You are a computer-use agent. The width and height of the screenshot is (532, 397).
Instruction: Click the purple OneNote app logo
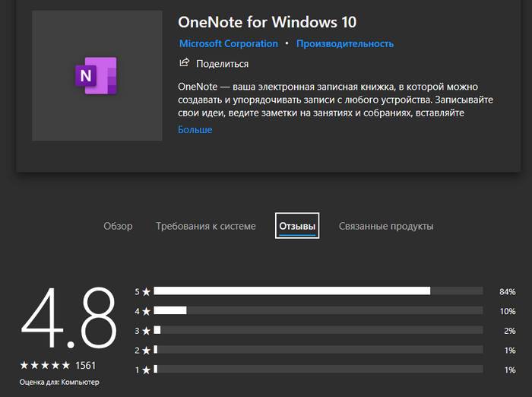(x=97, y=76)
